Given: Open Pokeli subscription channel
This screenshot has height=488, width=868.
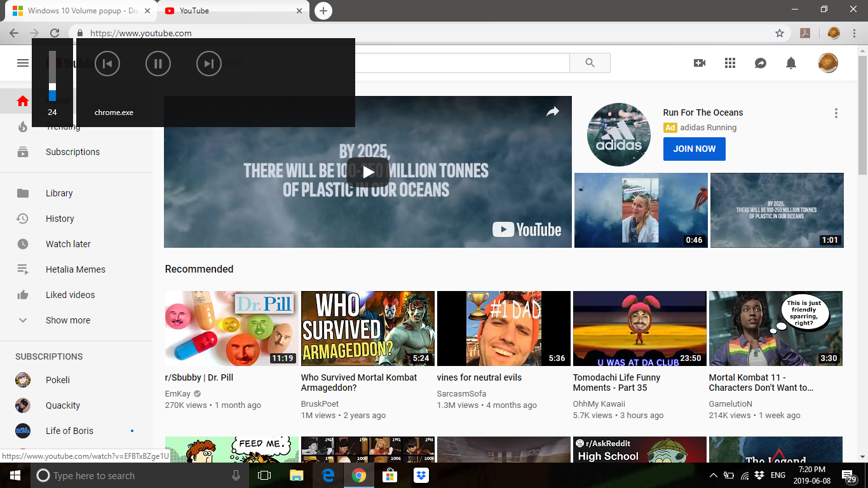Looking at the screenshot, I should point(76,380).
